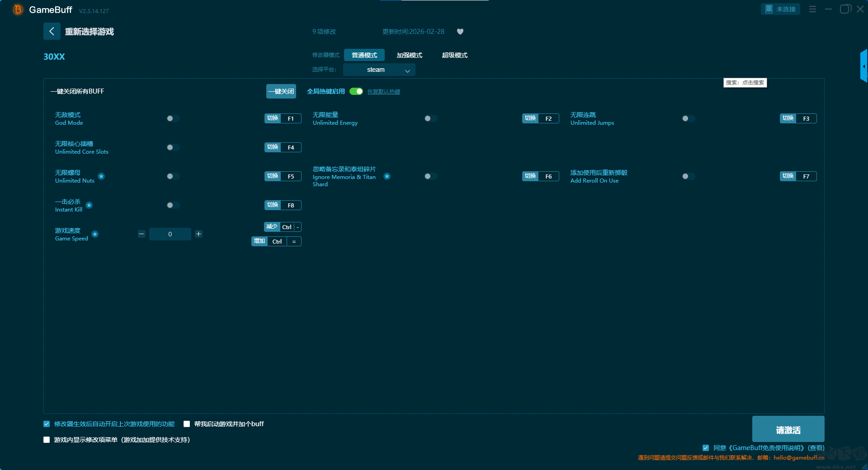The width and height of the screenshot is (868, 470).
Task: Turn off the global hotkey toggle
Action: point(356,91)
